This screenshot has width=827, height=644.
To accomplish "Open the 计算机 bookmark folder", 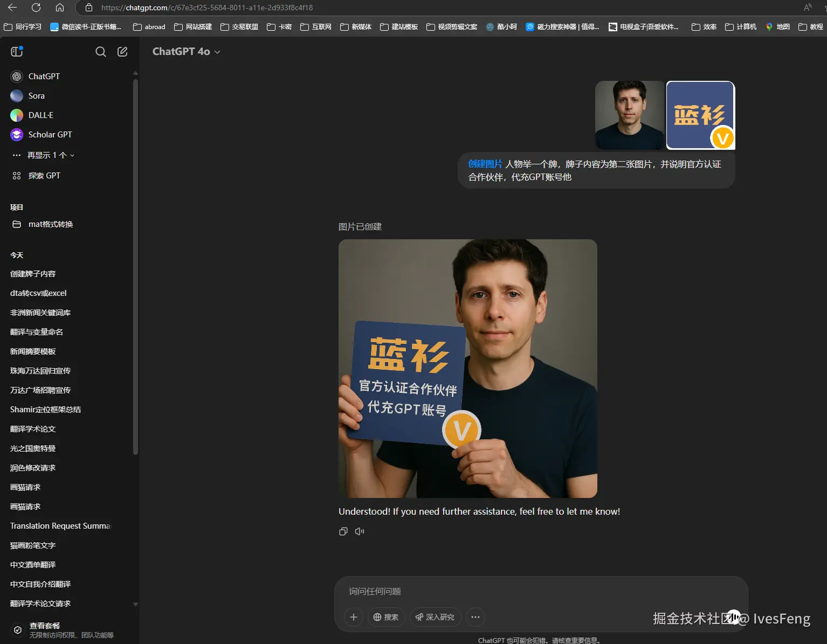I will click(741, 27).
